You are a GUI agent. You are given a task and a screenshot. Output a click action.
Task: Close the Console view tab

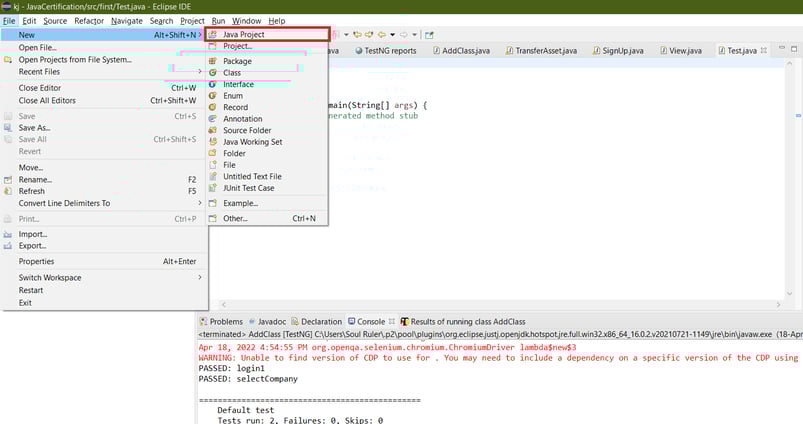(x=392, y=322)
